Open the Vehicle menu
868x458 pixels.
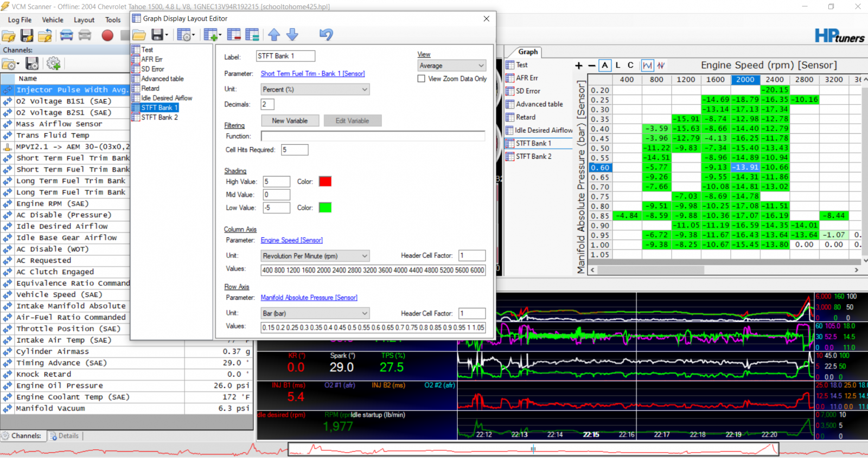click(53, 20)
